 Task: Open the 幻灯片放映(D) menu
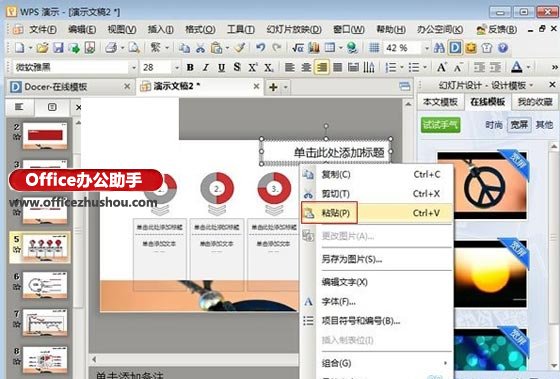(294, 29)
